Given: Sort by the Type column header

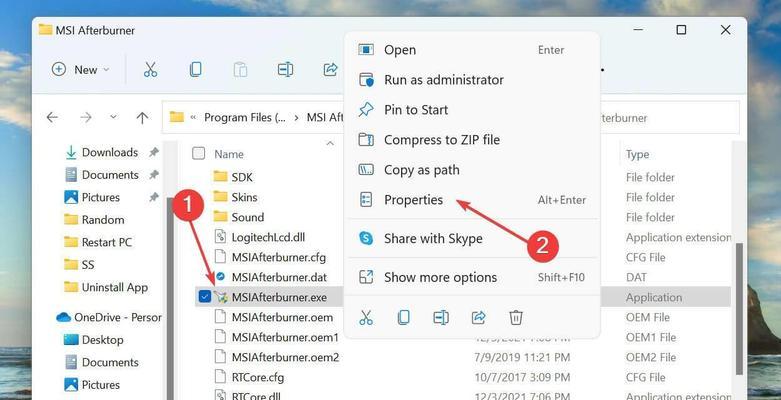Looking at the screenshot, I should (638, 154).
